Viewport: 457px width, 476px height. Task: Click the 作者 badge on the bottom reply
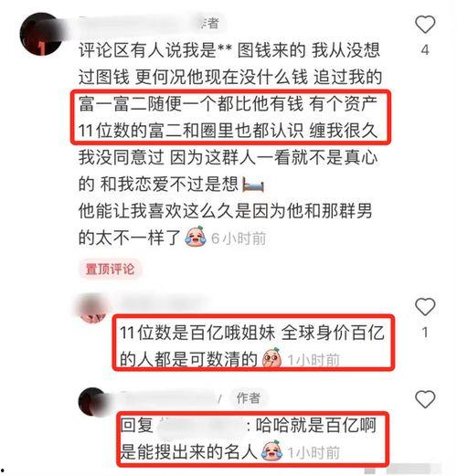tap(249, 397)
